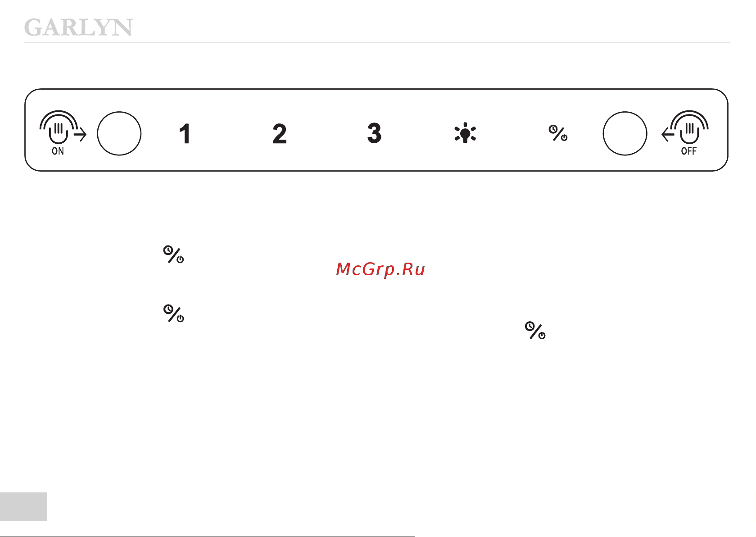The height and width of the screenshot is (537, 756).
Task: Click the OFF label under the hand
Action: click(689, 151)
